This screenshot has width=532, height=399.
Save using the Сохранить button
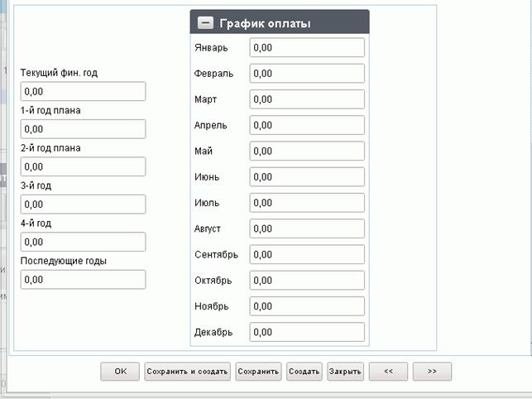tap(258, 372)
